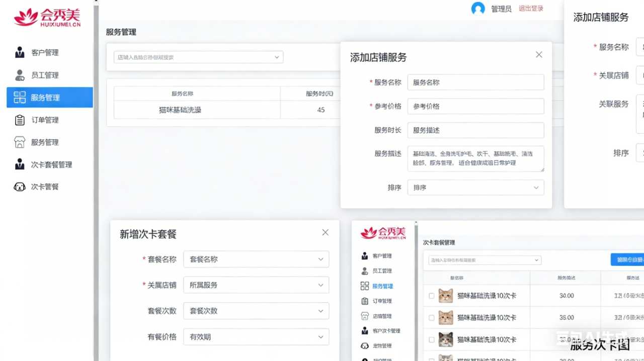Click the shop icon beside 店铺管理
Screen dimensions: 644x361
coord(365,316)
